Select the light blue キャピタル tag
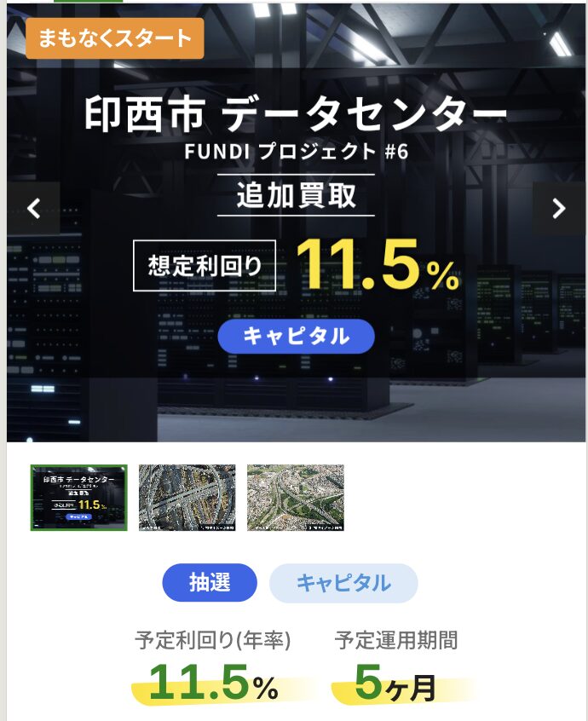 (x=343, y=583)
